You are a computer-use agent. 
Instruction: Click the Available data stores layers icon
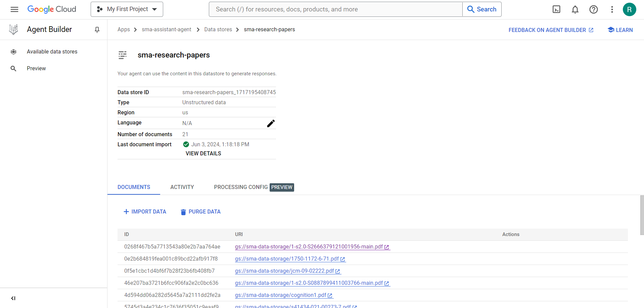tap(13, 52)
